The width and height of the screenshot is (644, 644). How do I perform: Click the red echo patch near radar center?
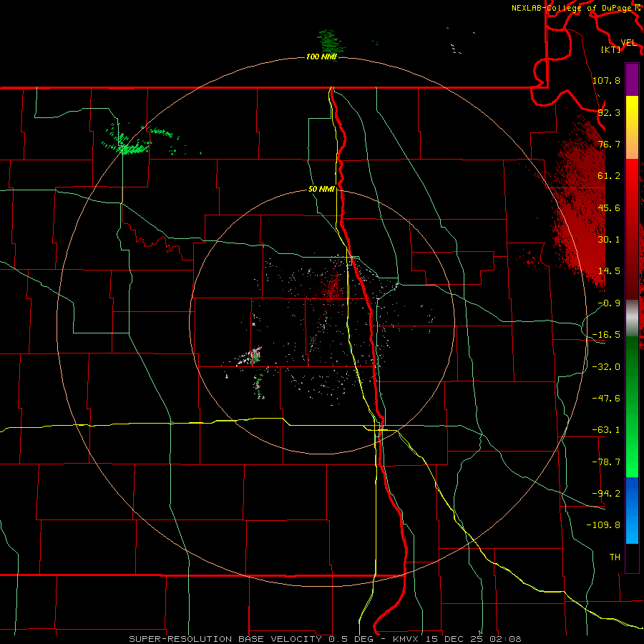(333, 288)
